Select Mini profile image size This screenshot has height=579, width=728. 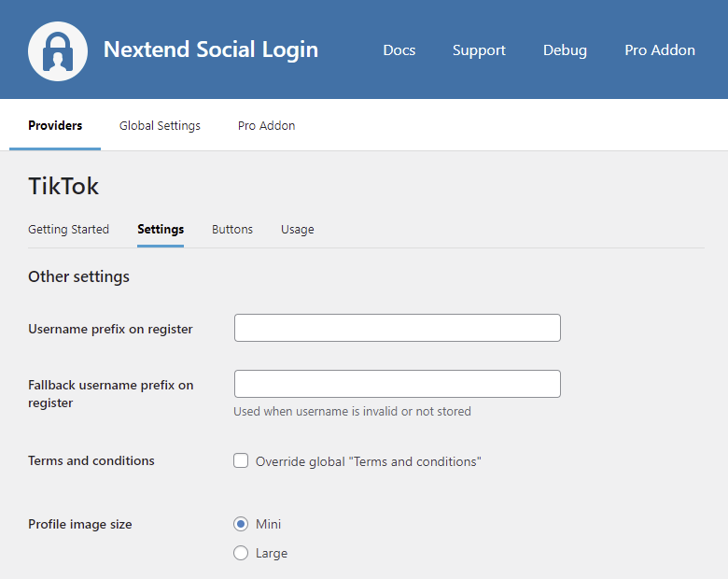click(241, 524)
